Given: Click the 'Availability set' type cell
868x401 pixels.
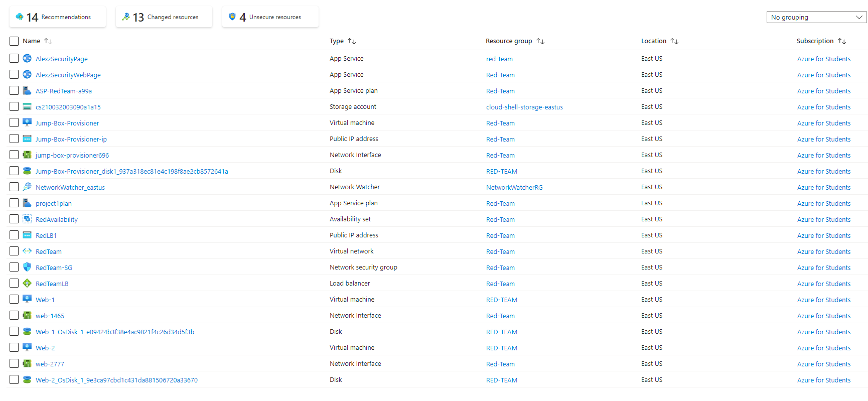Looking at the screenshot, I should [350, 219].
